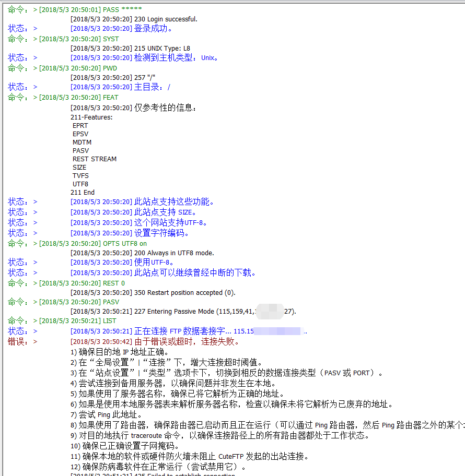Screen dimensions: 465x476
Task: Select status line '设置字符编码。'
Action: [x=98, y=233]
